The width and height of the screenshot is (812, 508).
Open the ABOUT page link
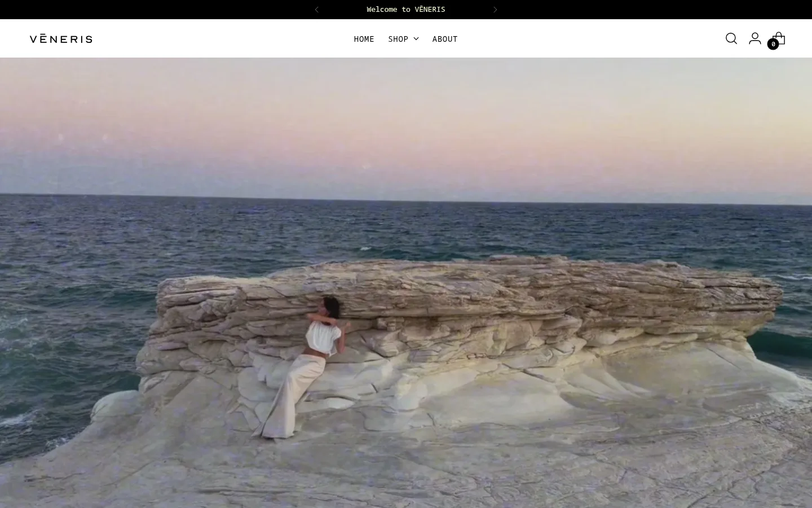(x=445, y=39)
